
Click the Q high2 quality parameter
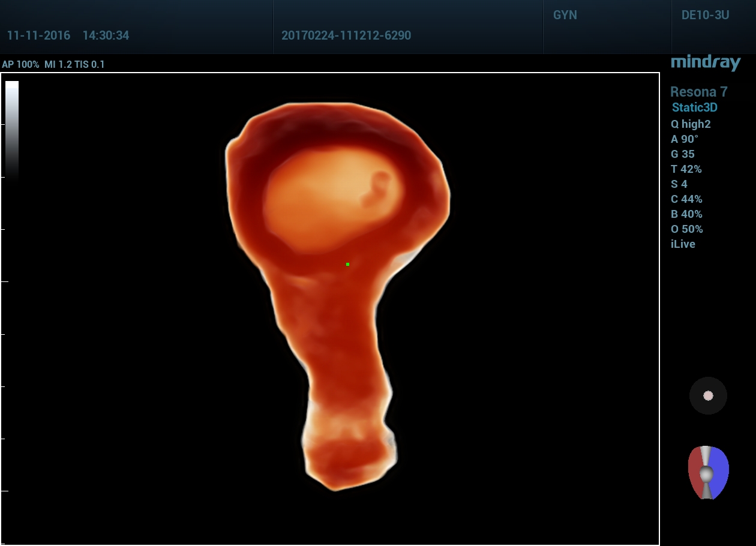click(691, 124)
